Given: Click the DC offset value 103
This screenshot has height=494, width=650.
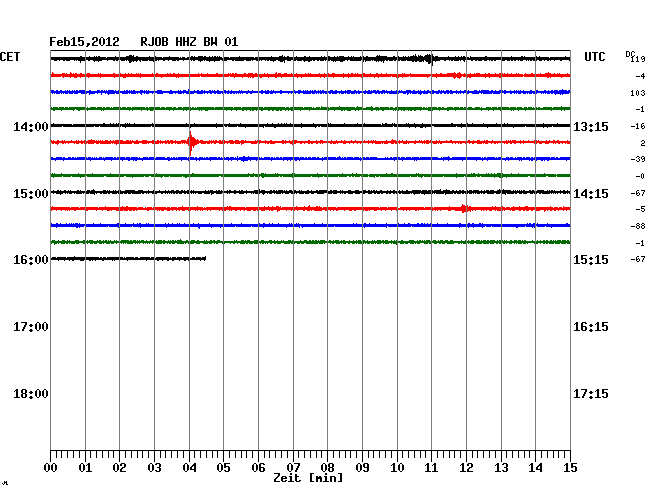Looking at the screenshot, I should point(638,93).
